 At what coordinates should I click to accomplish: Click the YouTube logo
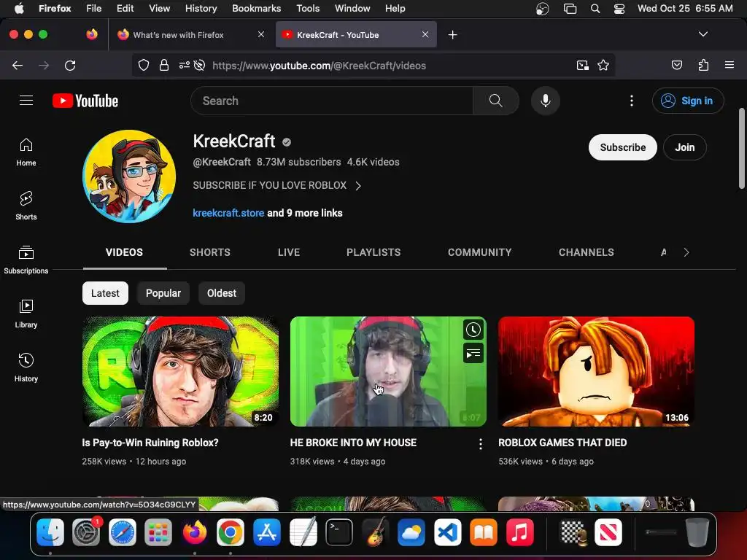(x=85, y=101)
